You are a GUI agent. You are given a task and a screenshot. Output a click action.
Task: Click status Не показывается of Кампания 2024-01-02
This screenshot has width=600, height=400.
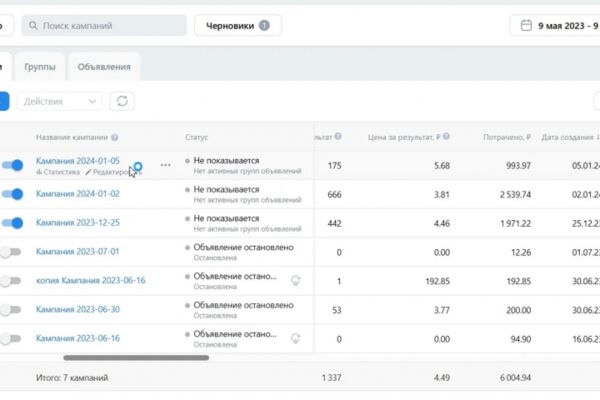coord(227,189)
